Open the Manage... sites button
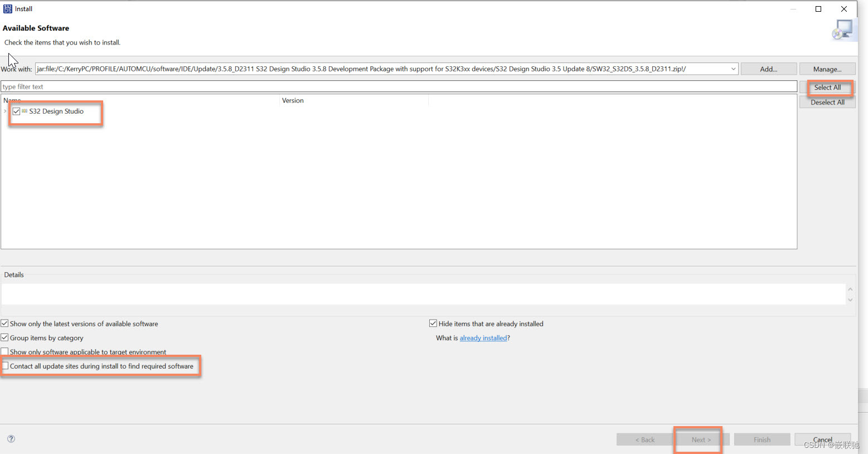 [827, 69]
